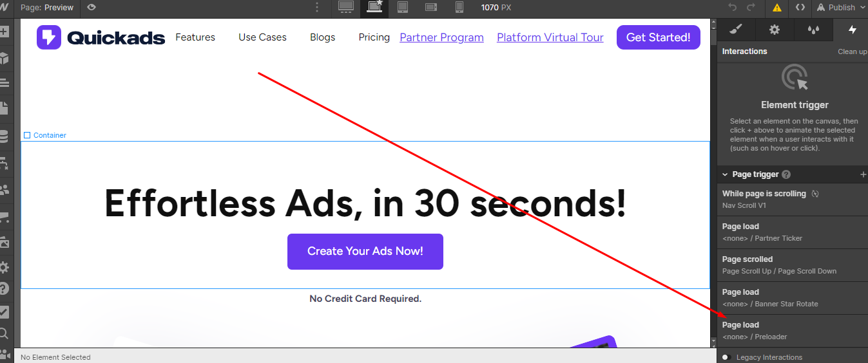Open the Search magnifier icon
The width and height of the screenshot is (868, 363).
pos(5,333)
